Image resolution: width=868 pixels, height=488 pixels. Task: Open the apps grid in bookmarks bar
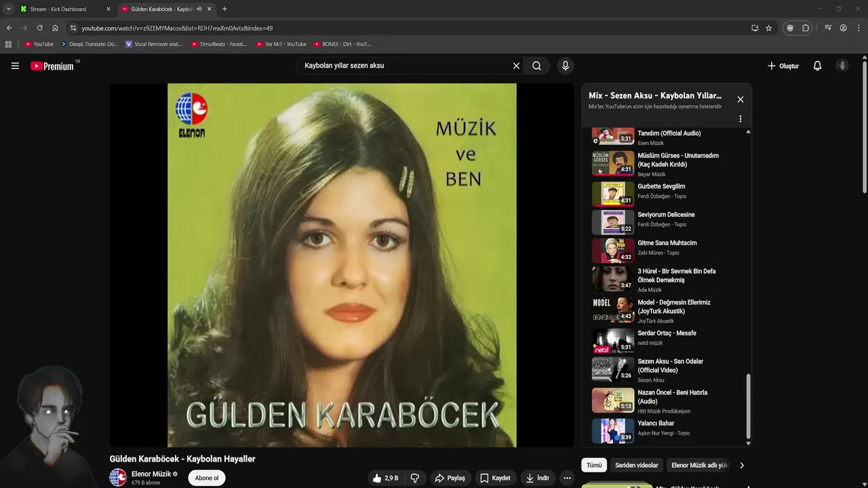tap(8, 44)
